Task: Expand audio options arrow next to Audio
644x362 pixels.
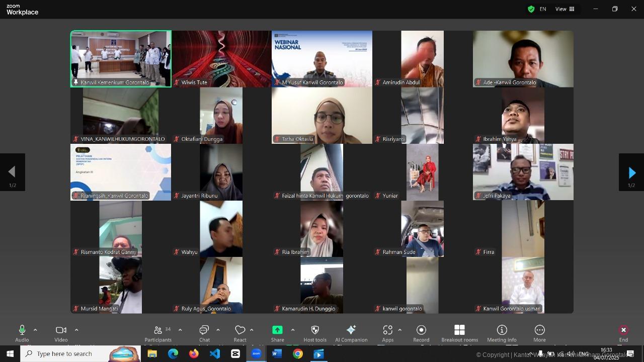Action: [x=35, y=330]
